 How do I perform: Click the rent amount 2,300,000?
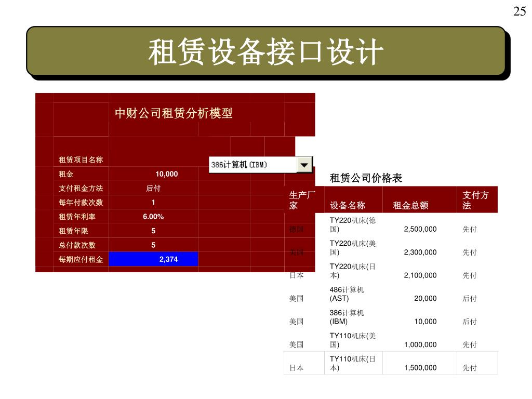click(x=420, y=252)
